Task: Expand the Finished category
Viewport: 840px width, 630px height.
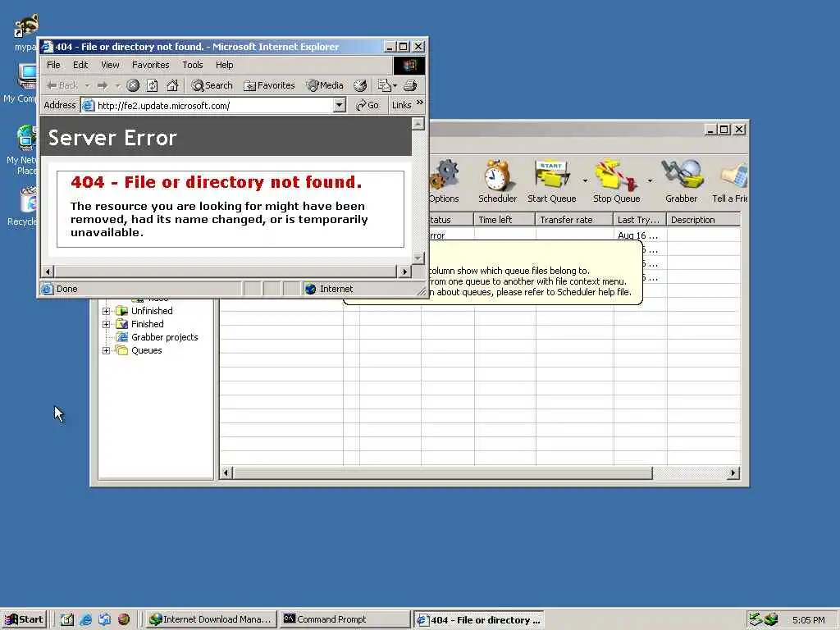Action: pos(106,324)
